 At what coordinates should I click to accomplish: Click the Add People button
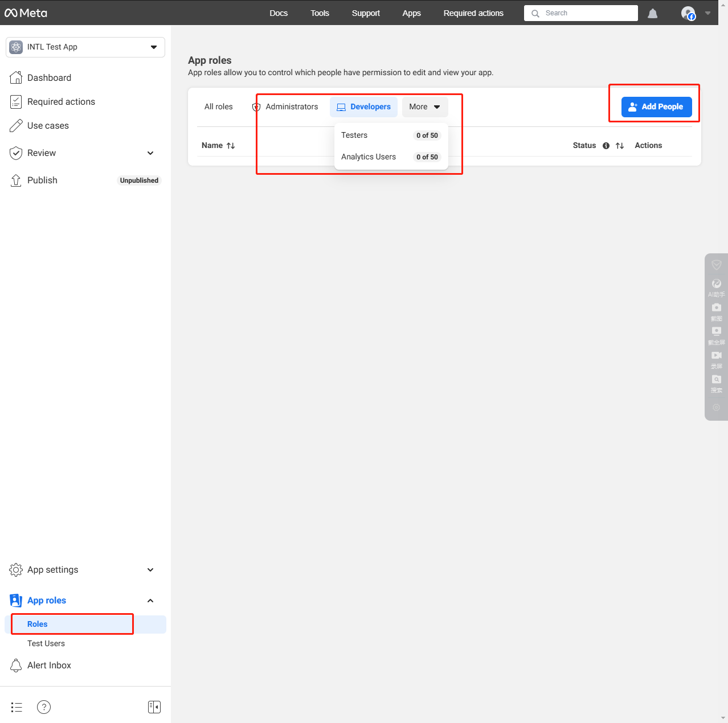[656, 106]
